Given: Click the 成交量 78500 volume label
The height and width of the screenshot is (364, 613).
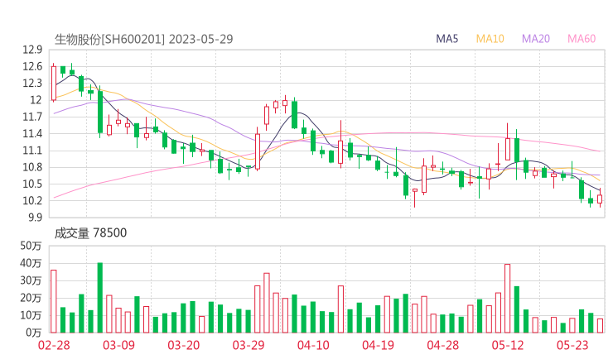Looking at the screenshot, I should (x=90, y=233).
